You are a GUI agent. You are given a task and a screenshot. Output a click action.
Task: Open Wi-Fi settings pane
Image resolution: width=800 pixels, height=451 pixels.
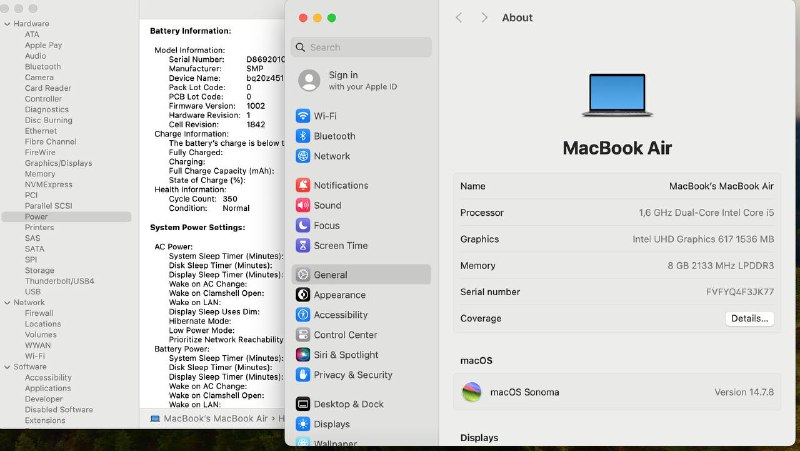[361, 116]
